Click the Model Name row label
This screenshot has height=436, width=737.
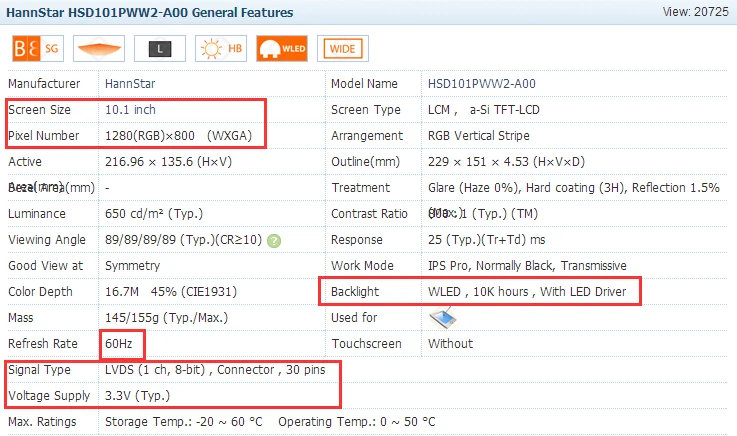pos(364,84)
